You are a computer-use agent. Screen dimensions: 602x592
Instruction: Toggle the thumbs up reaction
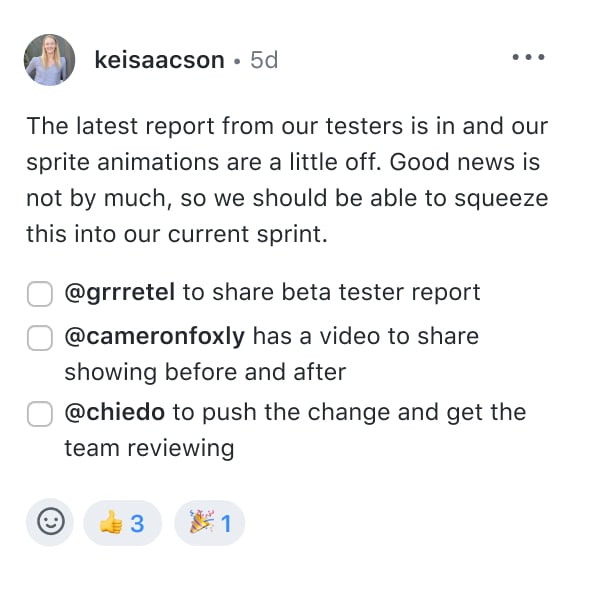122,523
